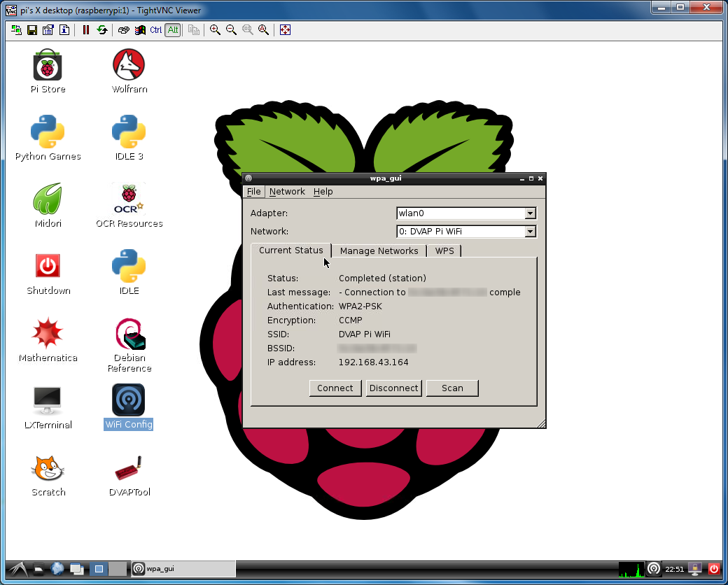This screenshot has height=585, width=728.
Task: Click the auto zoom magnifier icon
Action: [x=264, y=30]
